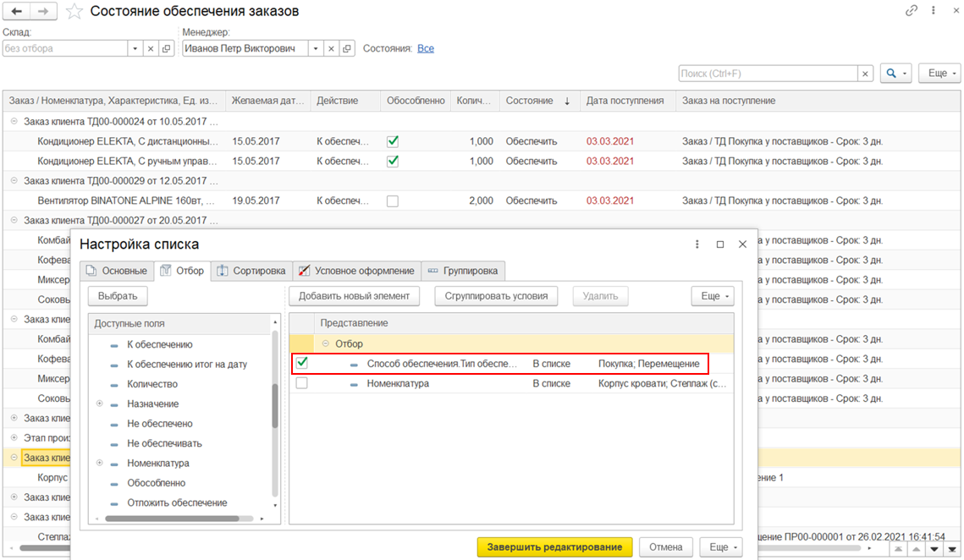The height and width of the screenshot is (560, 964).
Task: Open the Склад dropdown list
Action: (x=135, y=49)
